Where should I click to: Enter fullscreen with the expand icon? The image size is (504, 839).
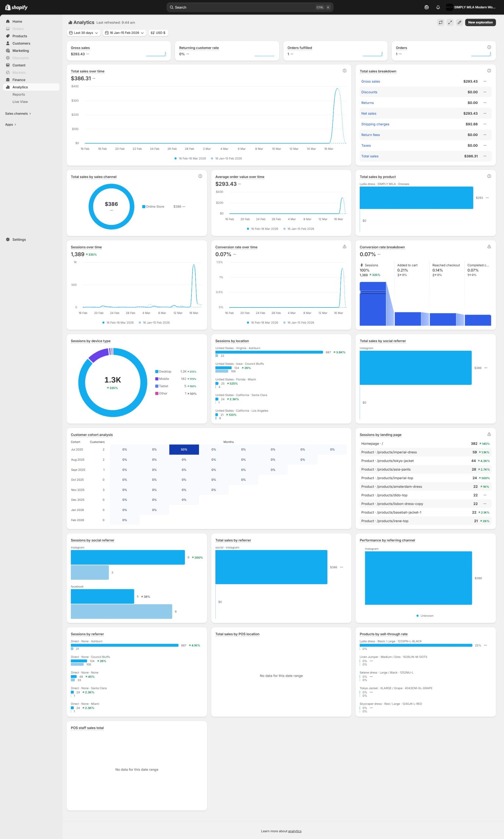point(450,22)
